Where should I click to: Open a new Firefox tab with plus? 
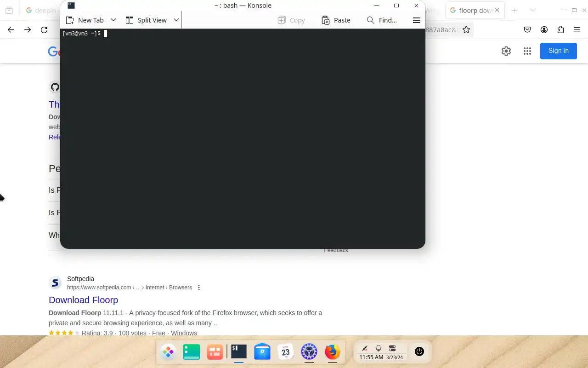[514, 10]
